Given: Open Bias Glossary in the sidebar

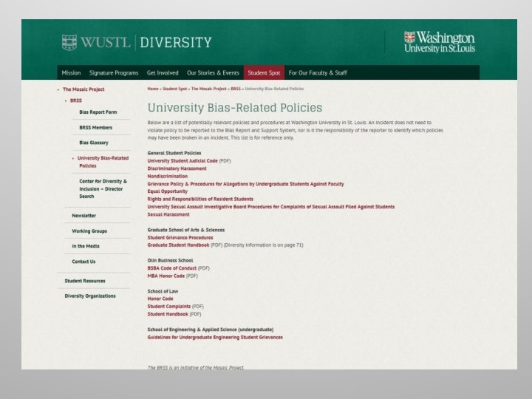Looking at the screenshot, I should tap(94, 143).
